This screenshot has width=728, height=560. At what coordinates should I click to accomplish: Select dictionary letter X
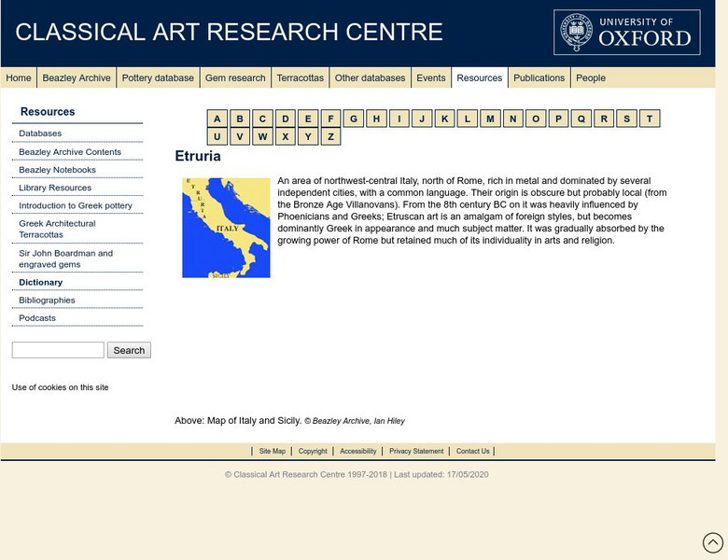pyautogui.click(x=285, y=136)
